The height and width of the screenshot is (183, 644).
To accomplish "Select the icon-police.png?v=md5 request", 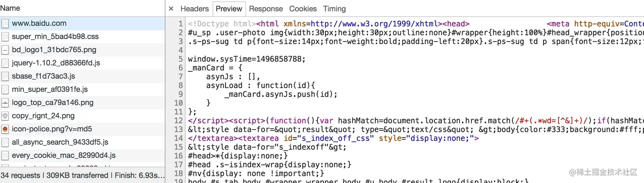I will click(82, 129).
